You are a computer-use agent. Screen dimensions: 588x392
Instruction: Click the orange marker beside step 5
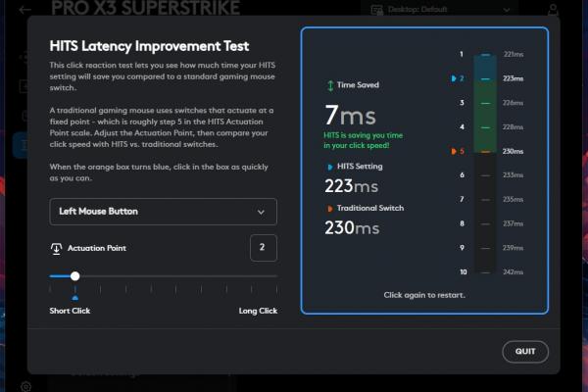click(454, 151)
